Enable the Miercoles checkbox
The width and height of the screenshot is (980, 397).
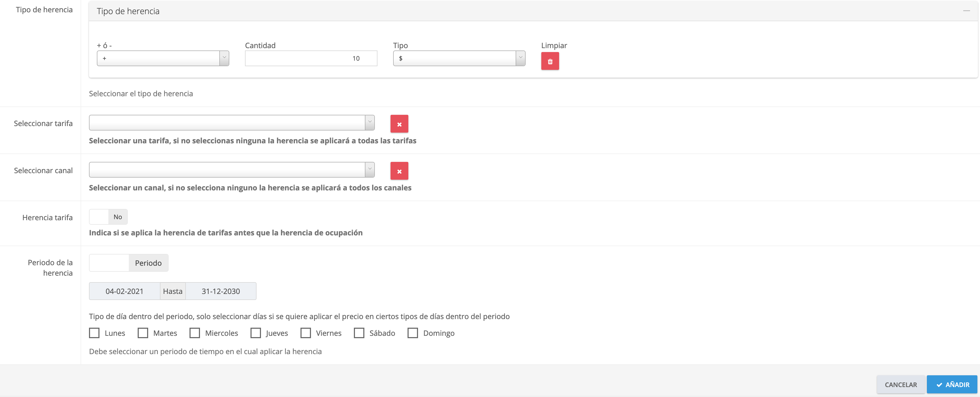pos(195,333)
